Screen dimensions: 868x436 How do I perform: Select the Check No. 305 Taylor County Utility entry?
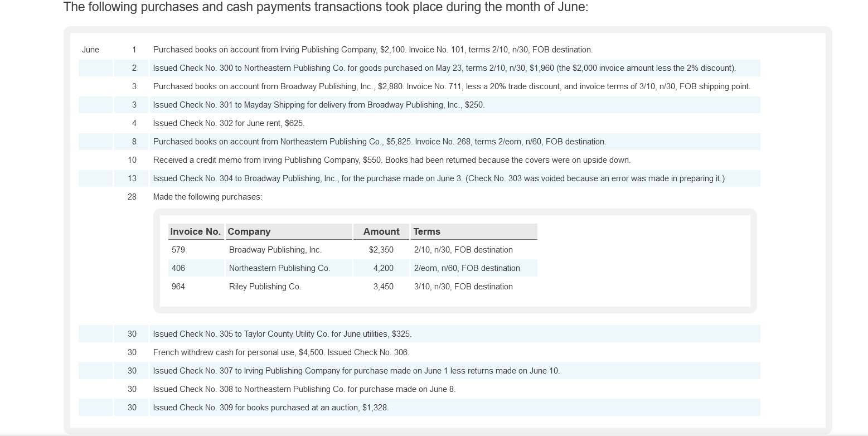(283, 334)
